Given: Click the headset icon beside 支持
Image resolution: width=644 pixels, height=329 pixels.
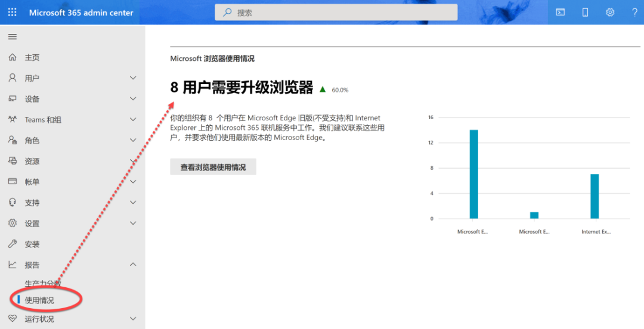Looking at the screenshot, I should [x=13, y=203].
